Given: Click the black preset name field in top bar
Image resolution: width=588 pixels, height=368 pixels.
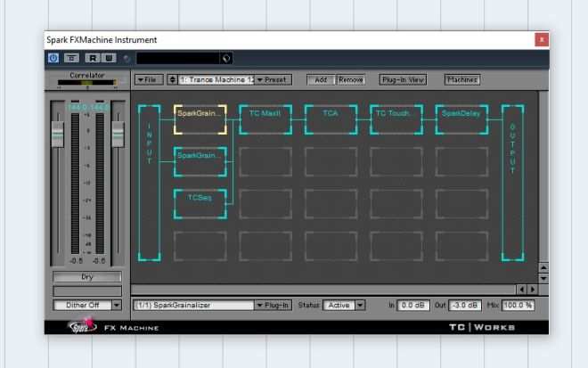Looking at the screenshot, I should coord(178,58).
